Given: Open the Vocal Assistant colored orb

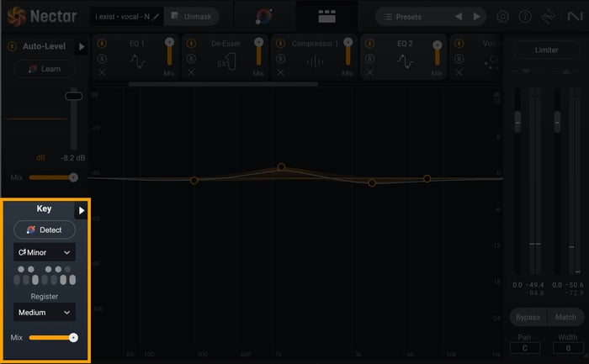Looking at the screenshot, I should pyautogui.click(x=264, y=17).
